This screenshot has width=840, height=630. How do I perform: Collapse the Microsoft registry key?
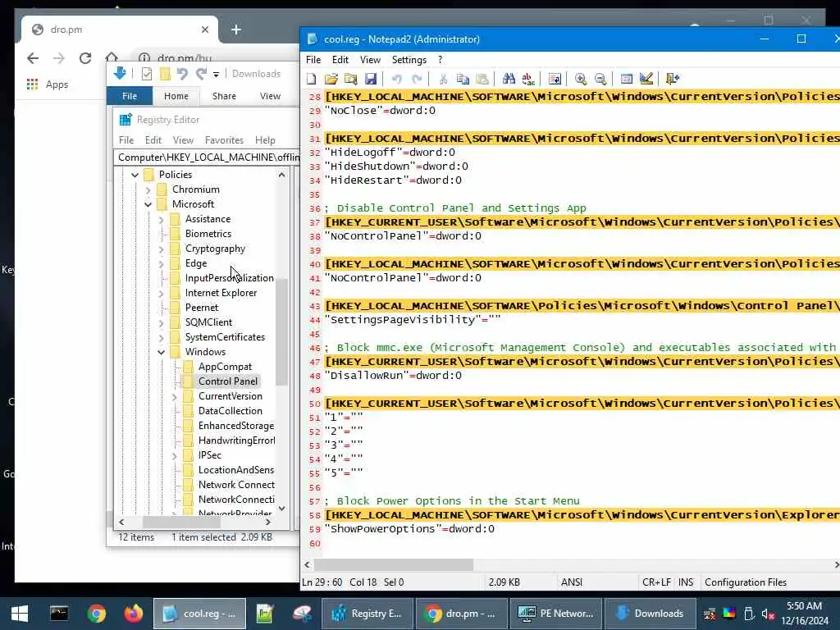coord(148,204)
